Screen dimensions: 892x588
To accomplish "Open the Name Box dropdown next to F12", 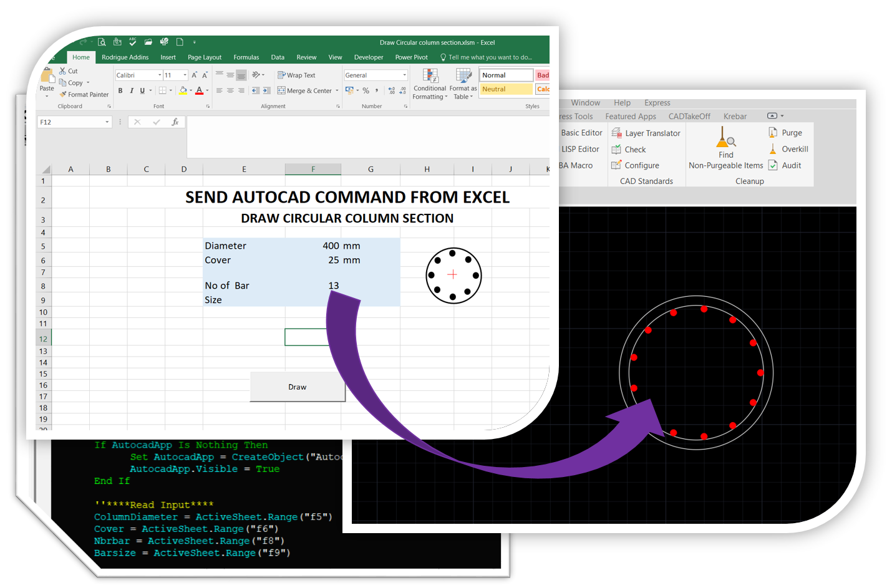I will [x=107, y=122].
